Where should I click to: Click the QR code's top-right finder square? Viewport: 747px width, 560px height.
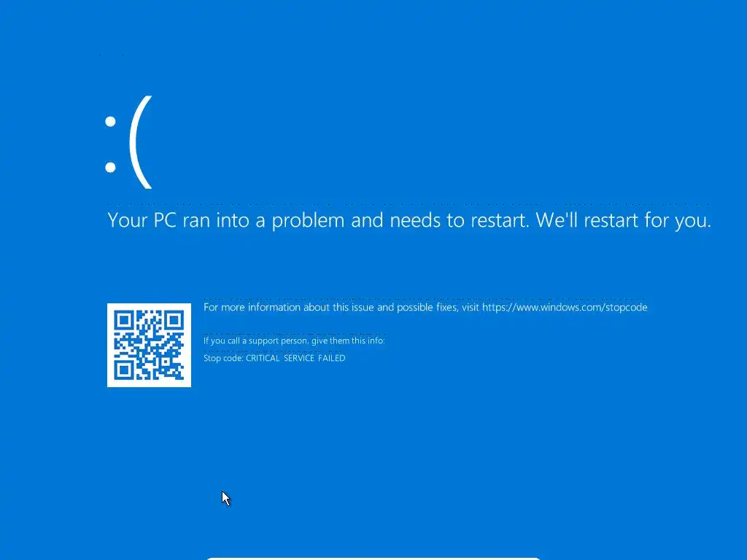(x=174, y=321)
